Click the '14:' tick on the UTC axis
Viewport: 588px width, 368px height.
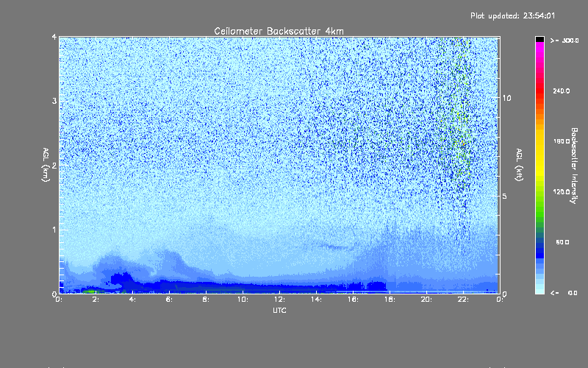point(316,300)
